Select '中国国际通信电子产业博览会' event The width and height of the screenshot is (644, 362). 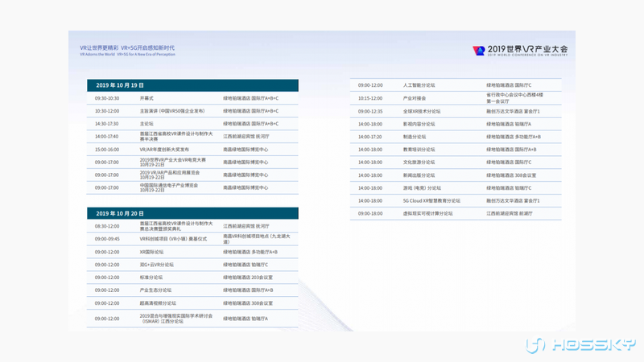[169, 186]
